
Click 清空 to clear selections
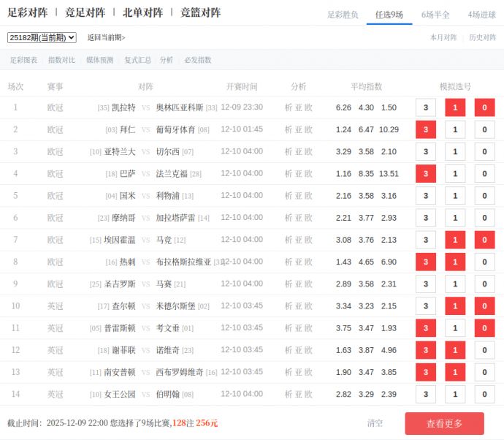[375, 423]
